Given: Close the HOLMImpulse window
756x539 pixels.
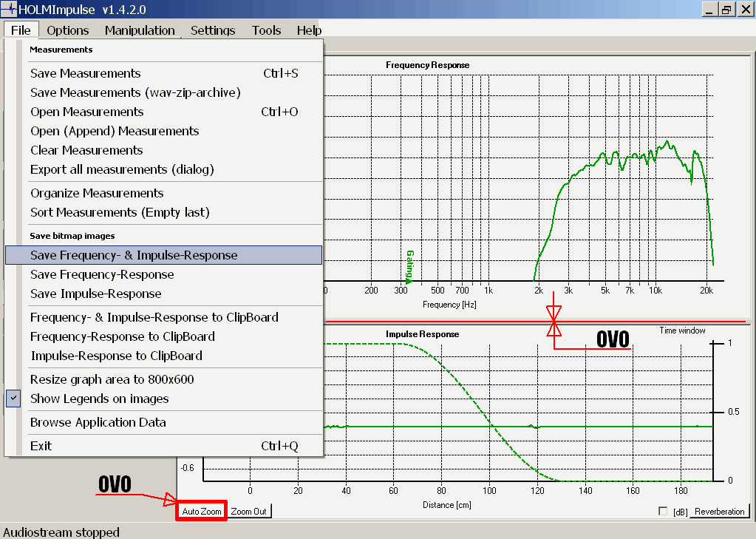Looking at the screenshot, I should (746, 9).
